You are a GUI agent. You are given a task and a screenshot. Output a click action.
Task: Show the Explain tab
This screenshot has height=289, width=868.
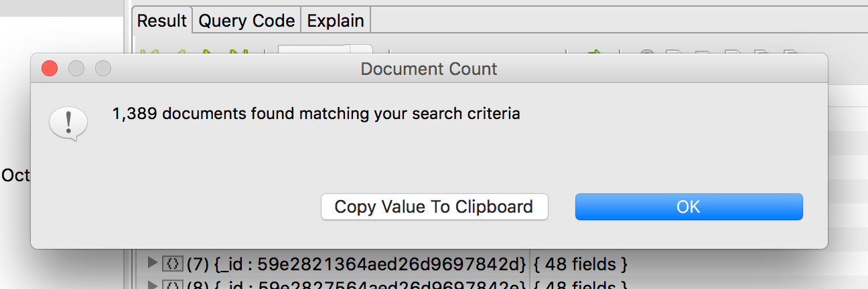[336, 20]
